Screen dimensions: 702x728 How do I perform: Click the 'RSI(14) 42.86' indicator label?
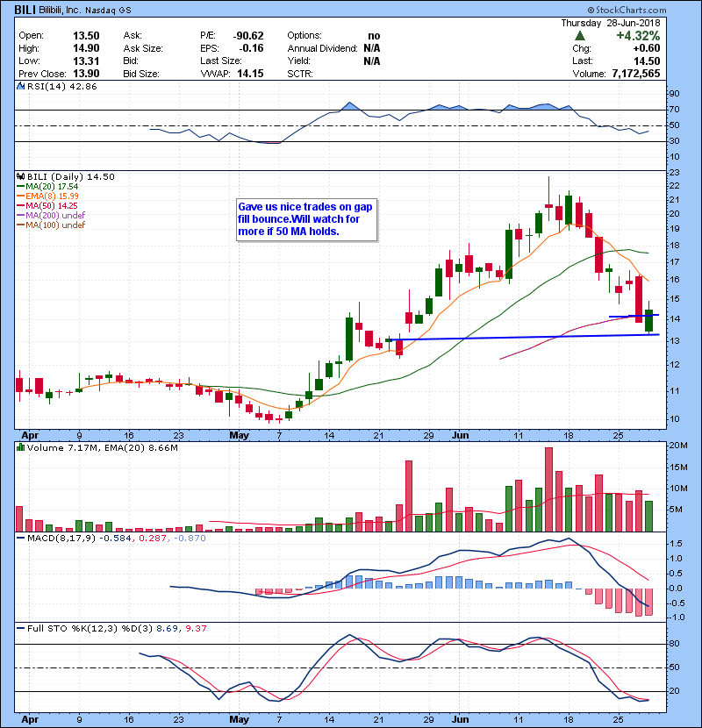pos(61,86)
